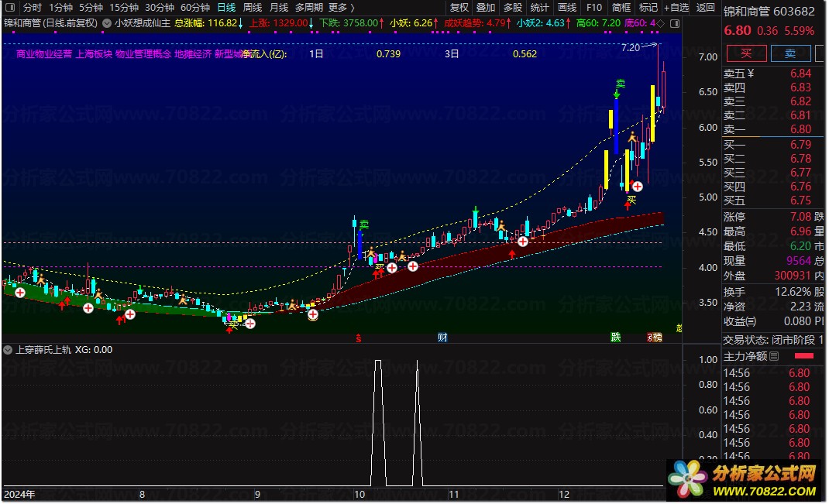829x504 pixels.
Task: Open the 复权 adjustment menu
Action: 459,8
